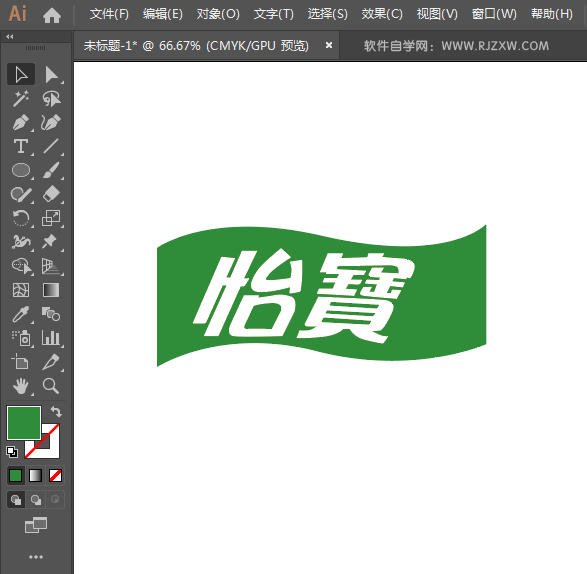The height and width of the screenshot is (574, 587).
Task: Select the Slice tool
Action: [x=51, y=362]
